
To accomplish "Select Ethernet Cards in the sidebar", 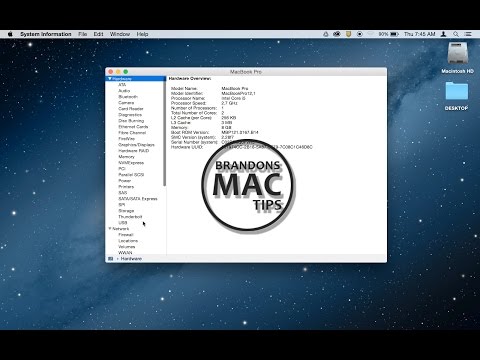I will click(133, 127).
